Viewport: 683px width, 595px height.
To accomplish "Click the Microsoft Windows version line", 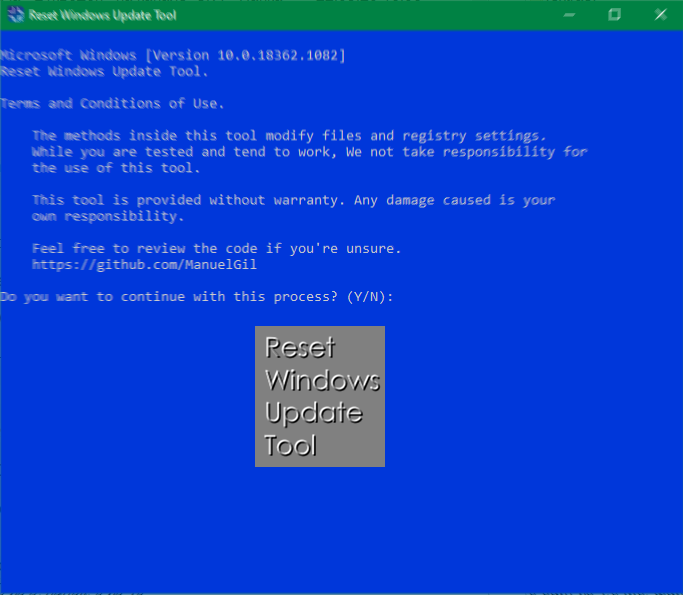I will [172, 55].
